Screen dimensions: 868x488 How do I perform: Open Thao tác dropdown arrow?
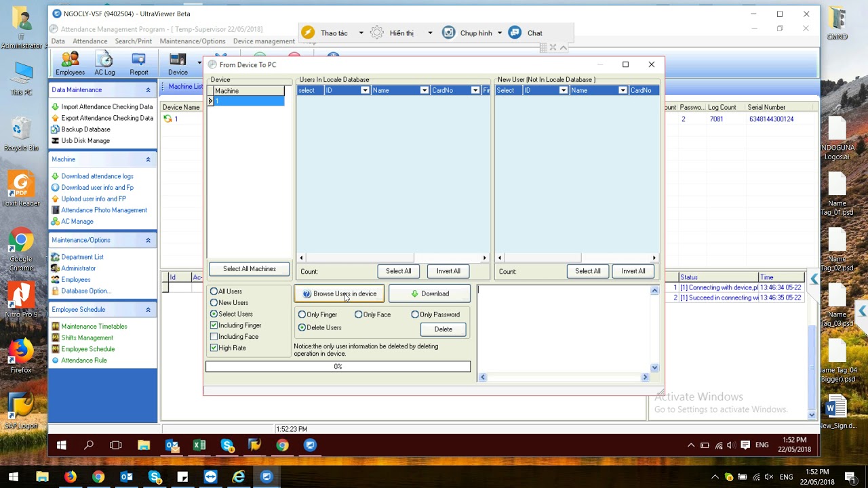click(x=361, y=33)
